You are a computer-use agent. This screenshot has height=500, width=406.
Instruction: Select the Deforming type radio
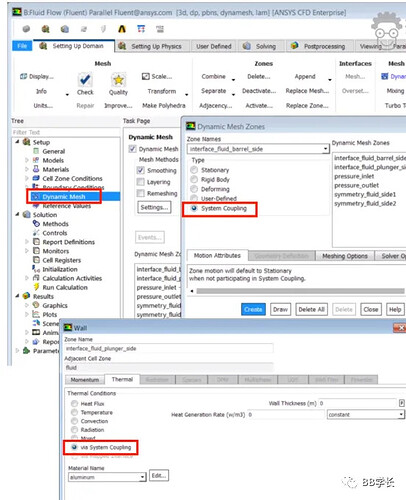point(194,189)
